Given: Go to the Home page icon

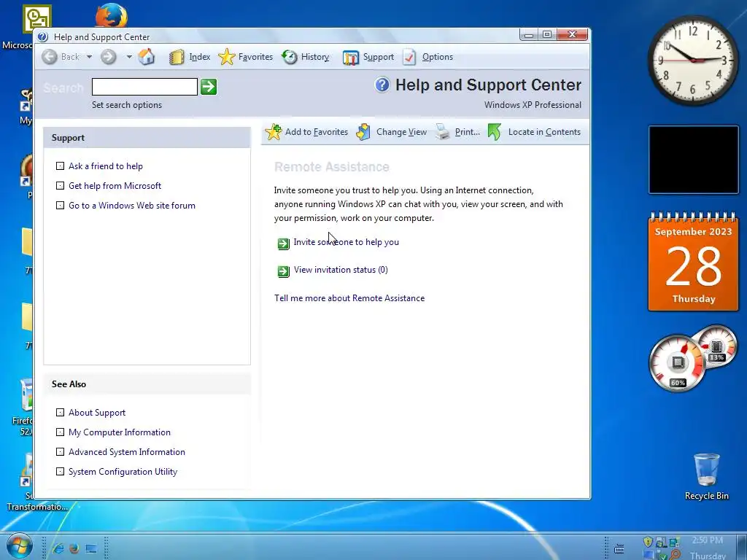Looking at the screenshot, I should pyautogui.click(x=147, y=57).
